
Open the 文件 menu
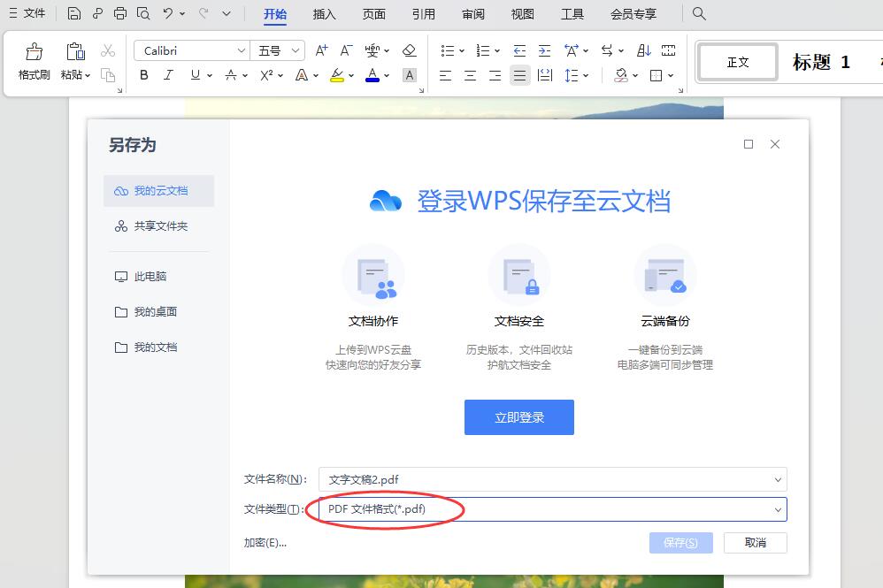pyautogui.click(x=27, y=13)
